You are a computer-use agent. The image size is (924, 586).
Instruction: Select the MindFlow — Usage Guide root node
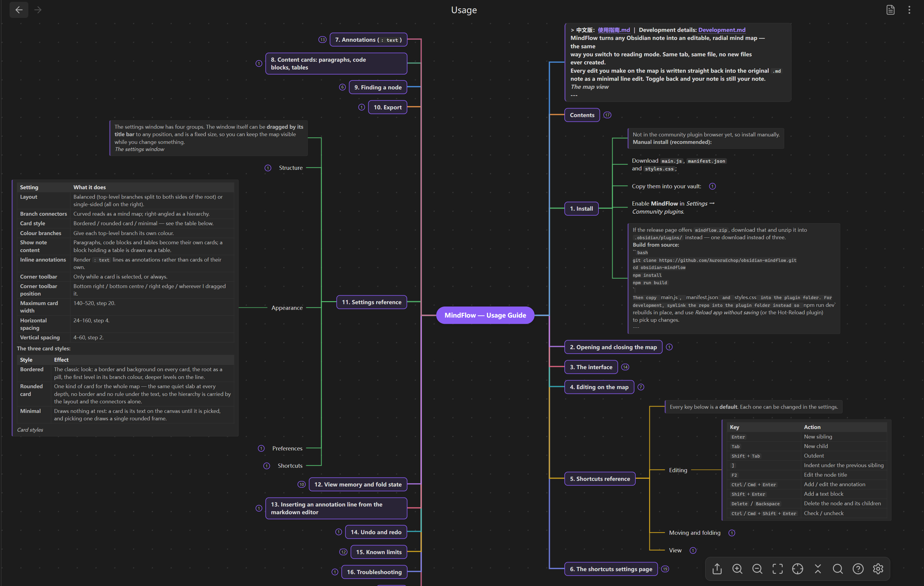(x=485, y=315)
